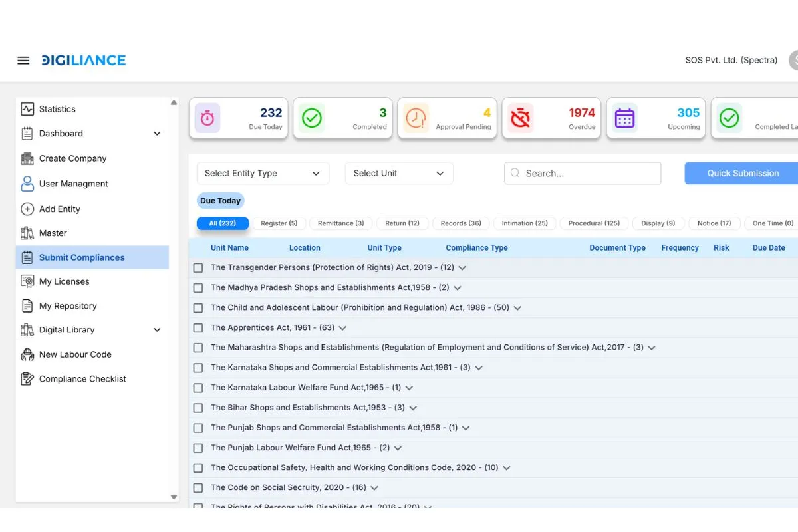Select the Intimation (25) filter tab
The width and height of the screenshot is (798, 532).
coord(525,223)
